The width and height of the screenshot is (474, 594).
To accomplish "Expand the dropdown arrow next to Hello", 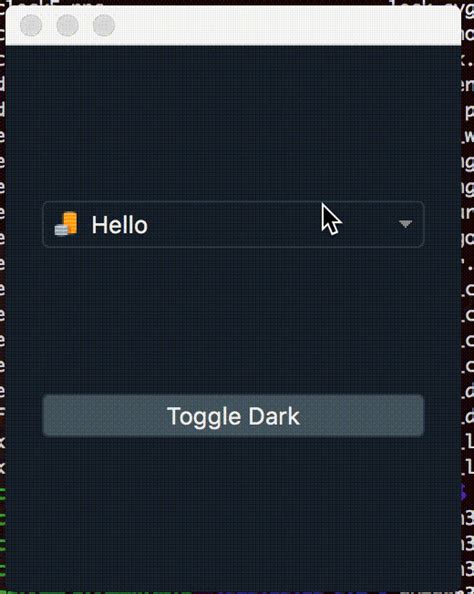I will click(405, 224).
